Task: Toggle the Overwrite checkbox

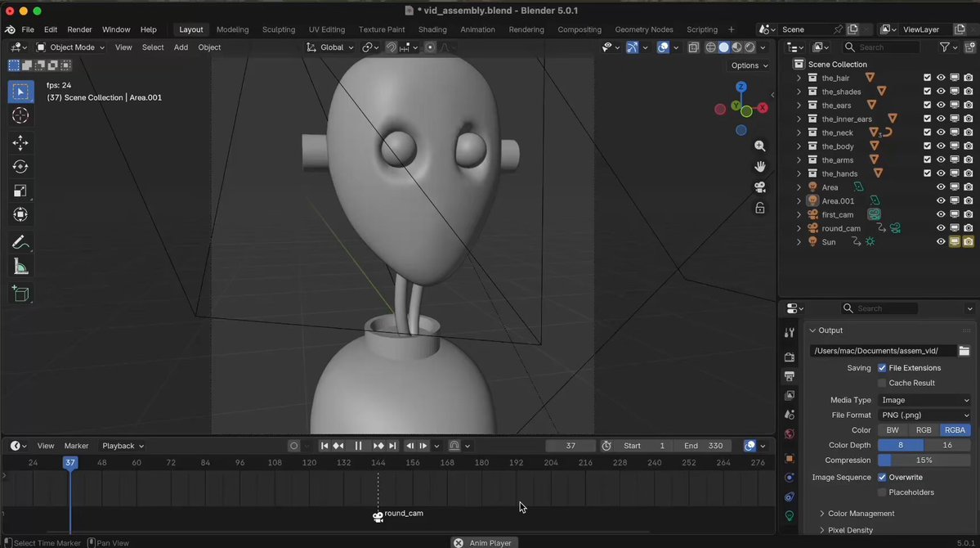Action: click(x=882, y=478)
